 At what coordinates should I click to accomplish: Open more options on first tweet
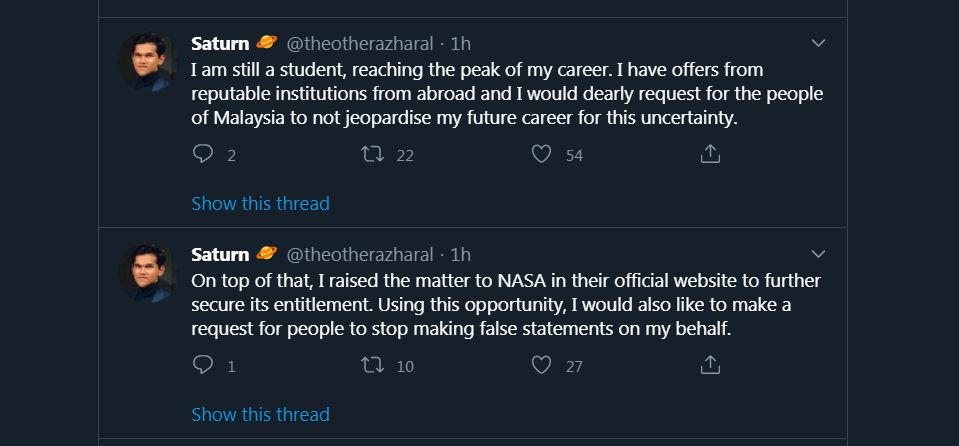coord(818,43)
